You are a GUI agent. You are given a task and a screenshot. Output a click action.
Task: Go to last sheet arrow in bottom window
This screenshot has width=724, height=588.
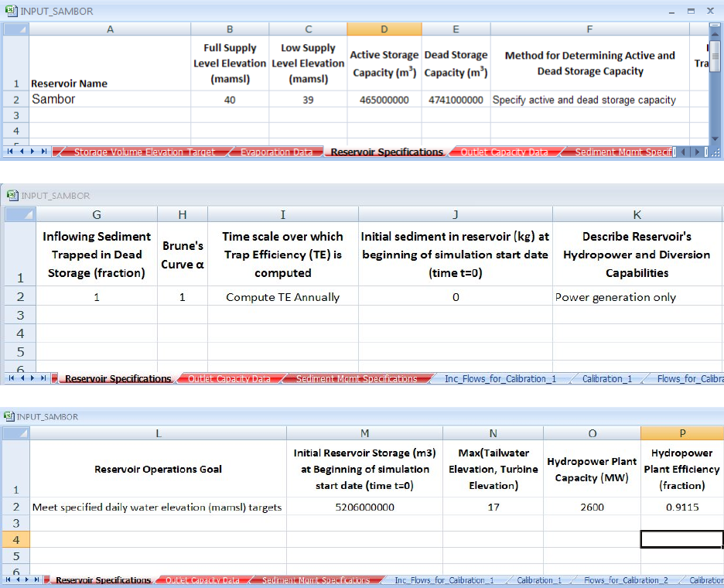[36, 579]
